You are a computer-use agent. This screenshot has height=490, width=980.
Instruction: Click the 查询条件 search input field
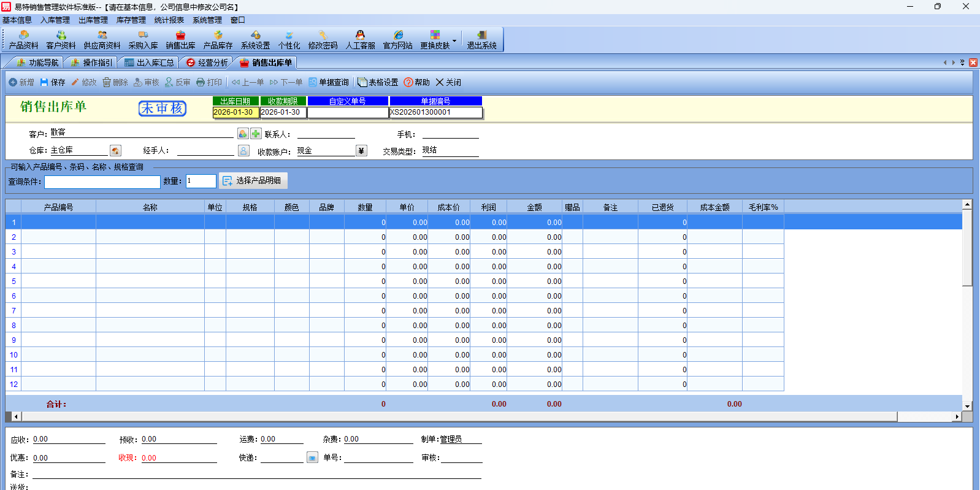(x=102, y=182)
